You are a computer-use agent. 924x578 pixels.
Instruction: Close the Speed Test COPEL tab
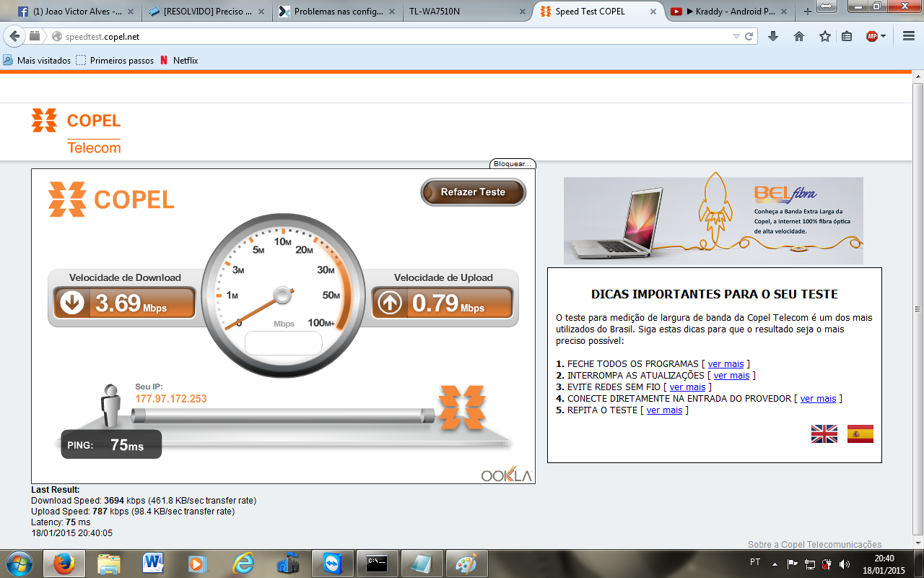(x=655, y=12)
